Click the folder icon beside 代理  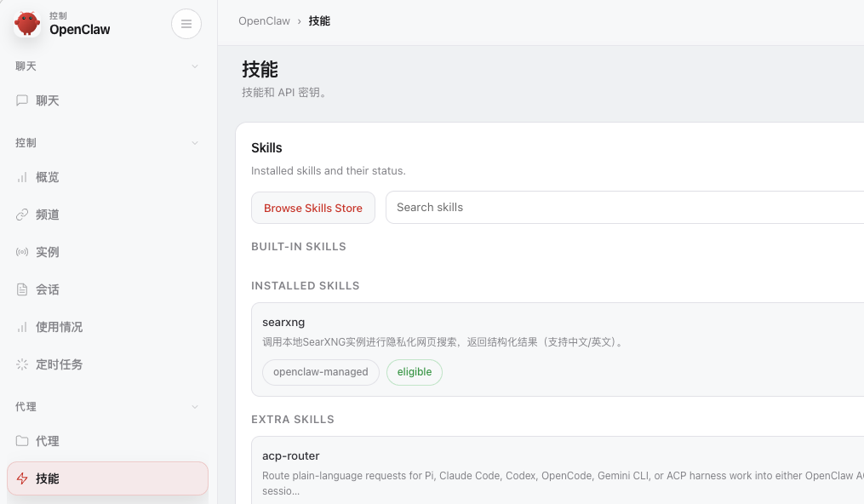coord(22,441)
